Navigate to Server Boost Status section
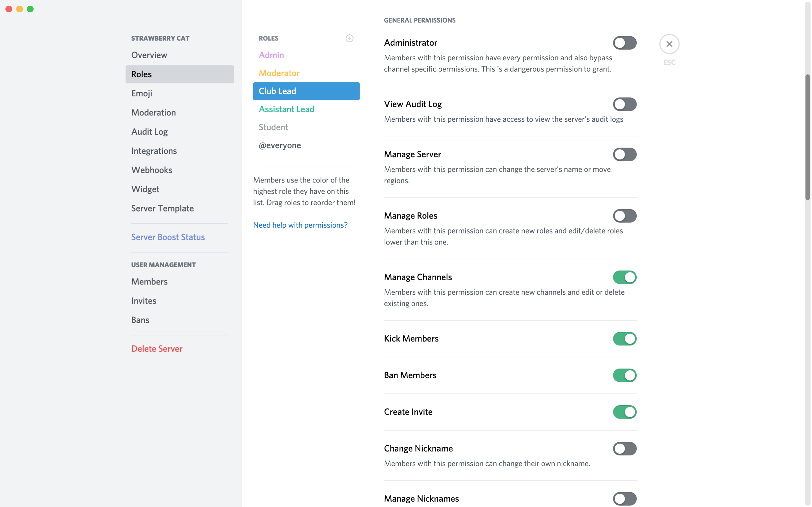 (168, 237)
